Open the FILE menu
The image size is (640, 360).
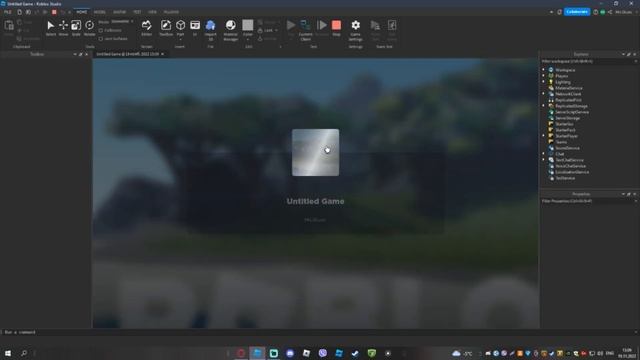[7, 12]
